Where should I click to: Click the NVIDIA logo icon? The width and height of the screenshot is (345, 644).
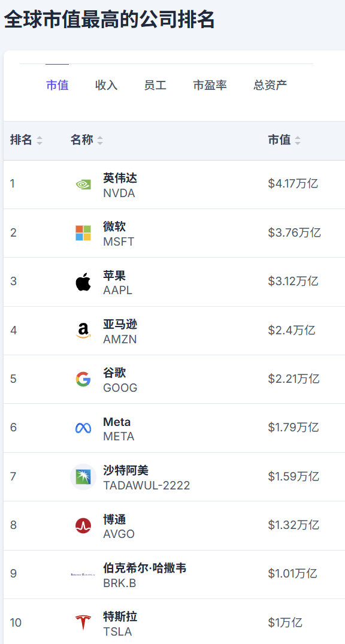tap(83, 185)
